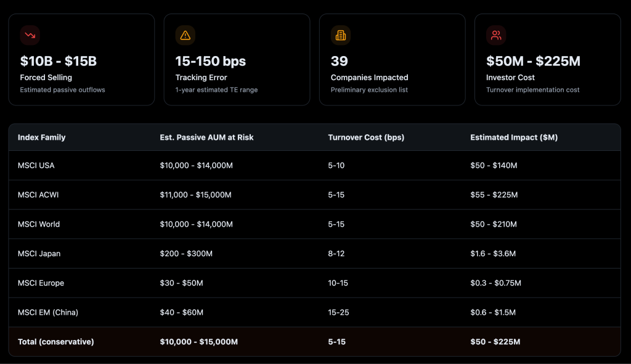
Task: Sort the Turnover Cost (bps) column
Action: 366,137
